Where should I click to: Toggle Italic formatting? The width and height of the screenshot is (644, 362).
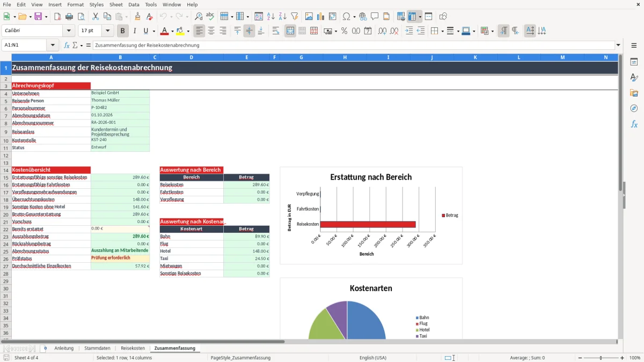(135, 31)
